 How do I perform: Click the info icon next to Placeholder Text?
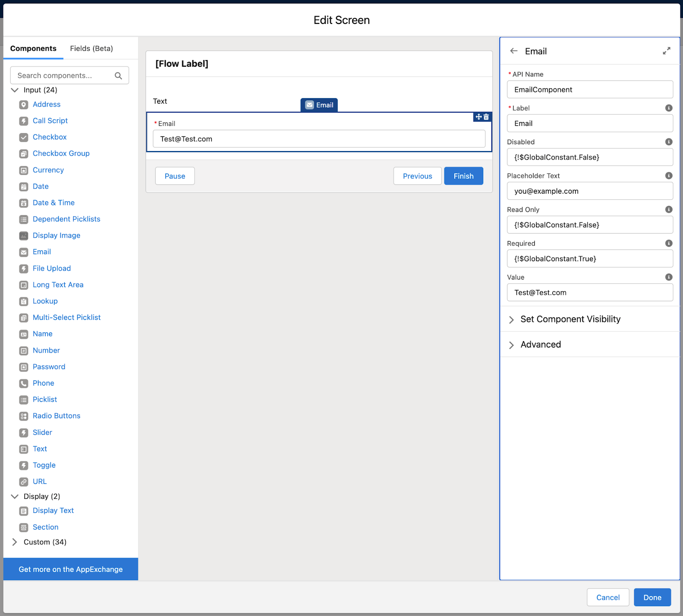668,175
